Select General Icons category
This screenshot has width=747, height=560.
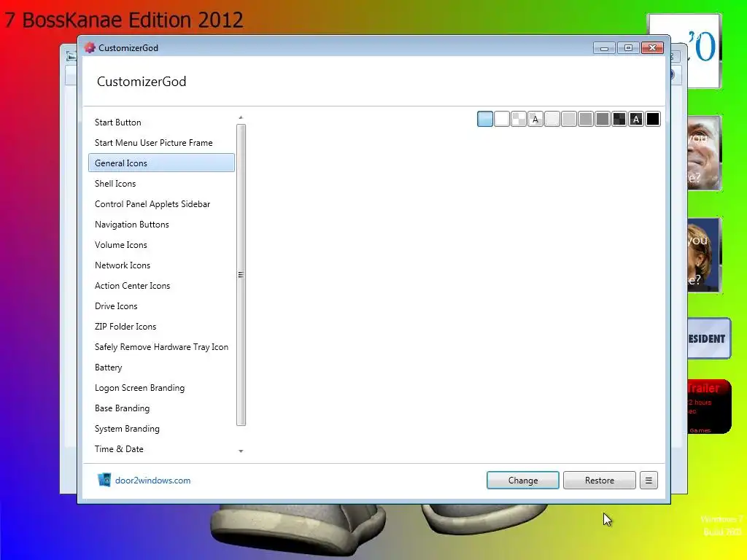(161, 163)
